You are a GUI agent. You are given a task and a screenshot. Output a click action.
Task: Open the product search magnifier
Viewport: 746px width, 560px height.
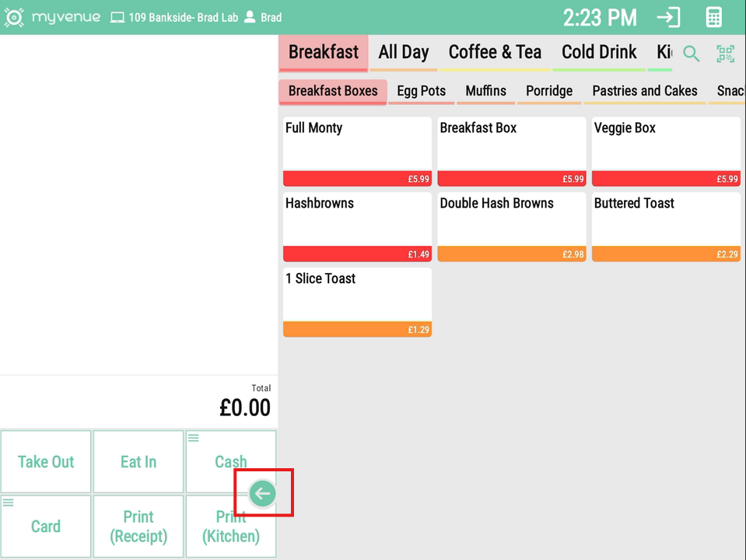pyautogui.click(x=691, y=54)
